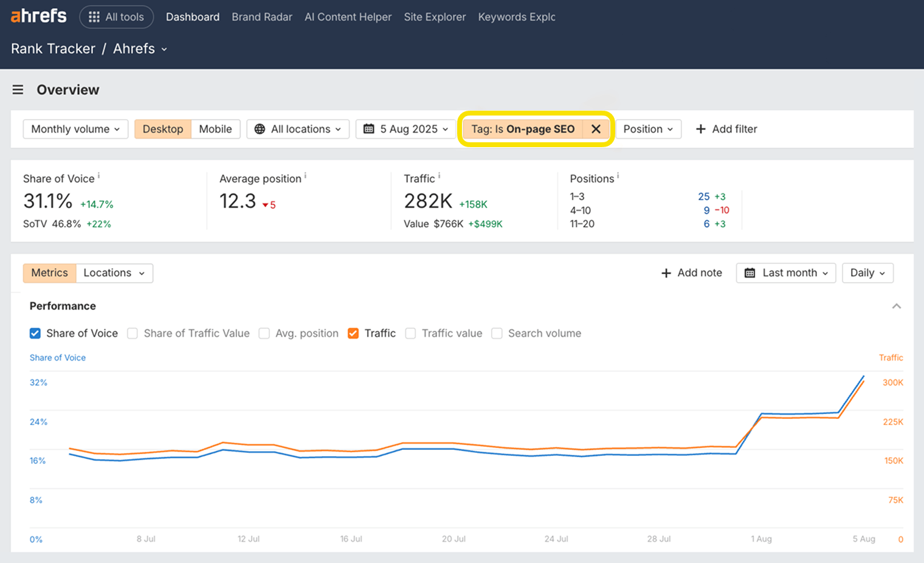Open Site Explorer from top navigation
This screenshot has height=563, width=924.
tap(435, 17)
